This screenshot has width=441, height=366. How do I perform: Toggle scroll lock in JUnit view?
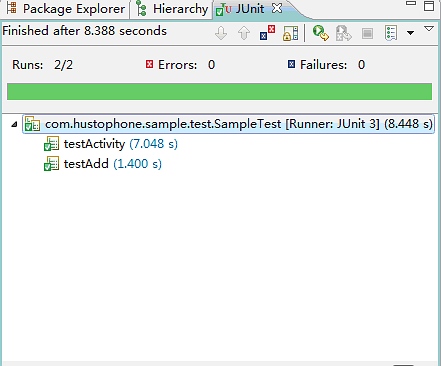[x=291, y=33]
